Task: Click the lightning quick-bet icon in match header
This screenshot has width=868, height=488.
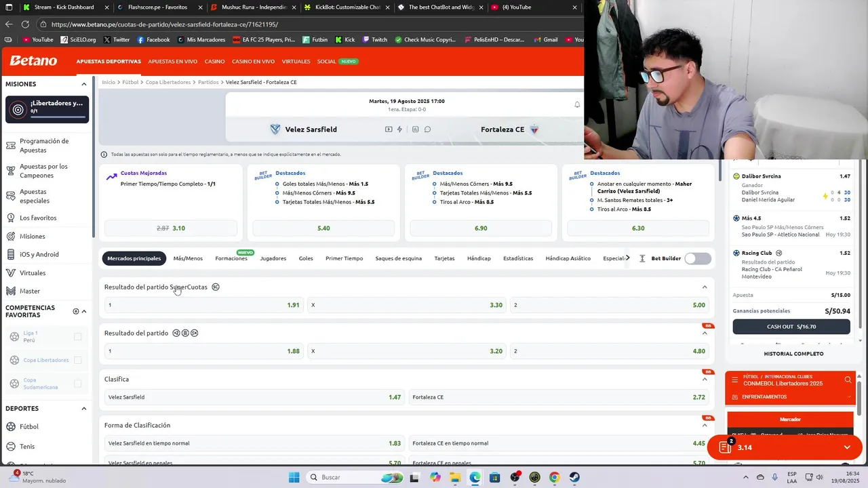Action: (x=399, y=129)
